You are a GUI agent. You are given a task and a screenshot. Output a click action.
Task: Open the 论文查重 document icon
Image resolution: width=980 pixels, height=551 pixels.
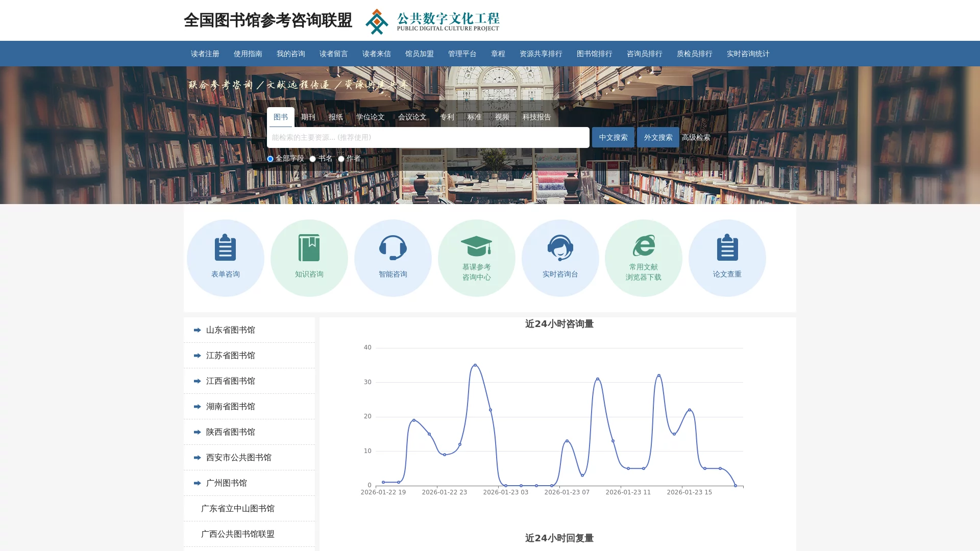(727, 247)
